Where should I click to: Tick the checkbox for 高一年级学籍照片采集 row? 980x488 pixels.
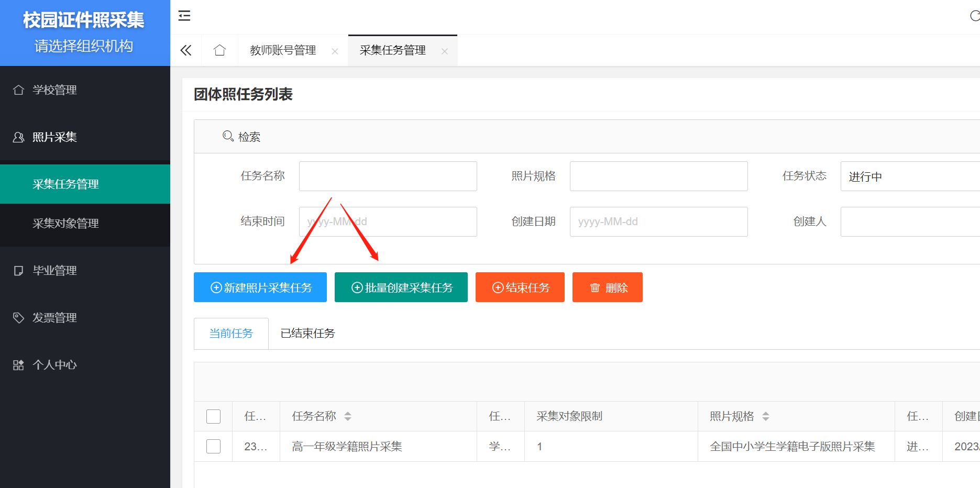pyautogui.click(x=213, y=446)
